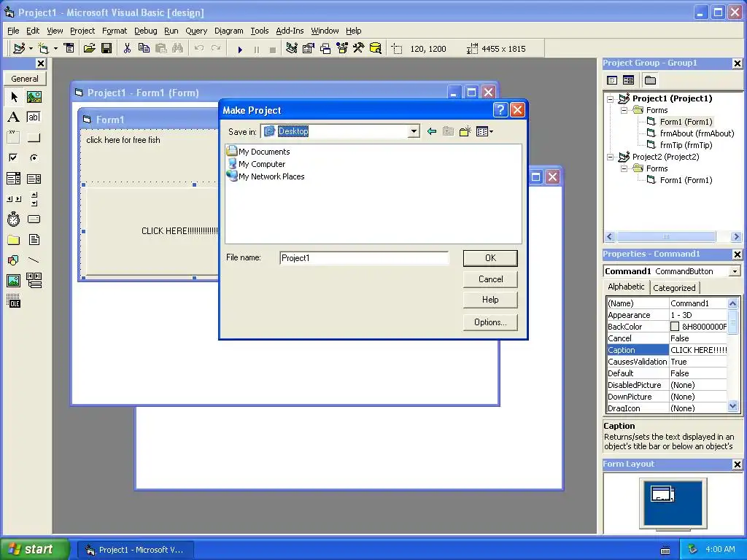Click Project1 taskbar button
This screenshot has width=747, height=560.
coord(135,550)
